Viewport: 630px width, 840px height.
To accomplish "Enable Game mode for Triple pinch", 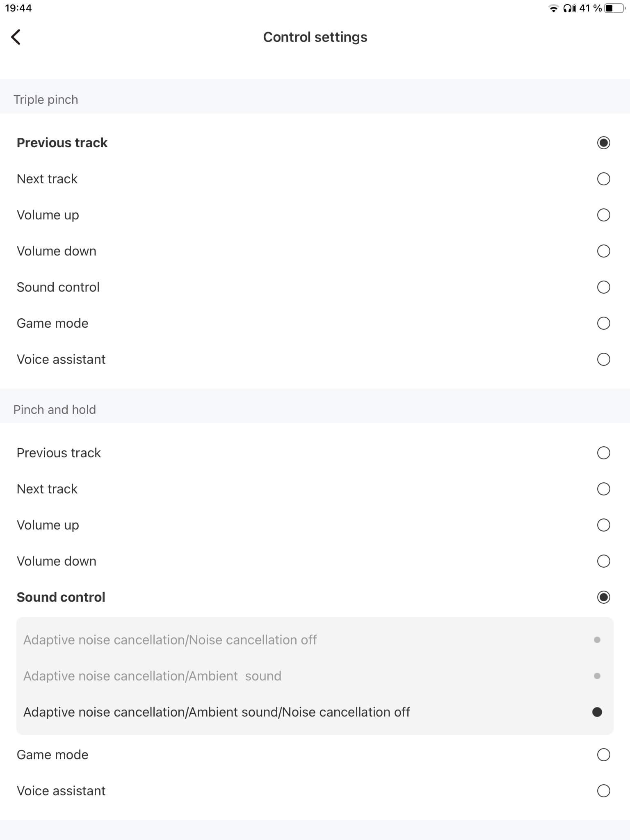I will click(x=603, y=323).
